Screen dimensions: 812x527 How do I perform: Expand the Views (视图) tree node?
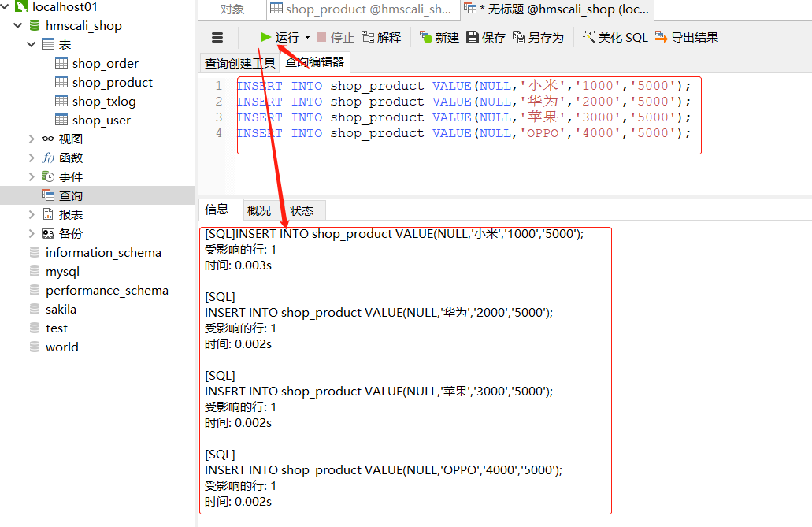(x=31, y=139)
